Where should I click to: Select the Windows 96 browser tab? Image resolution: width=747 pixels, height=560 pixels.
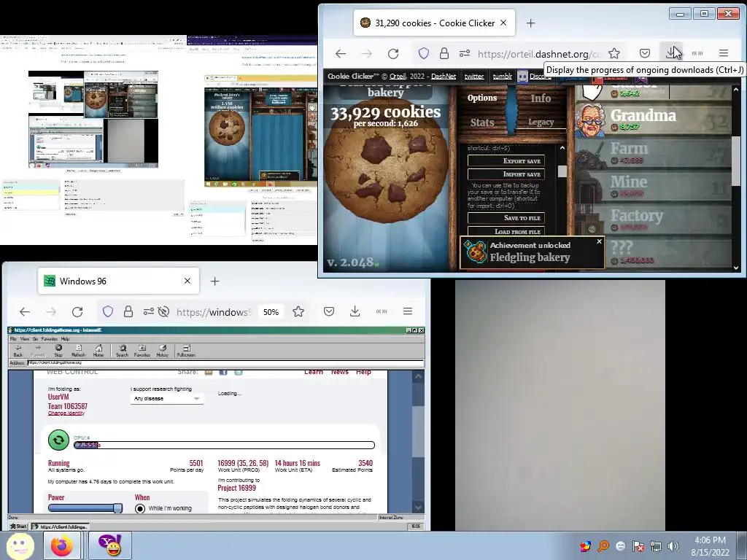(119, 281)
